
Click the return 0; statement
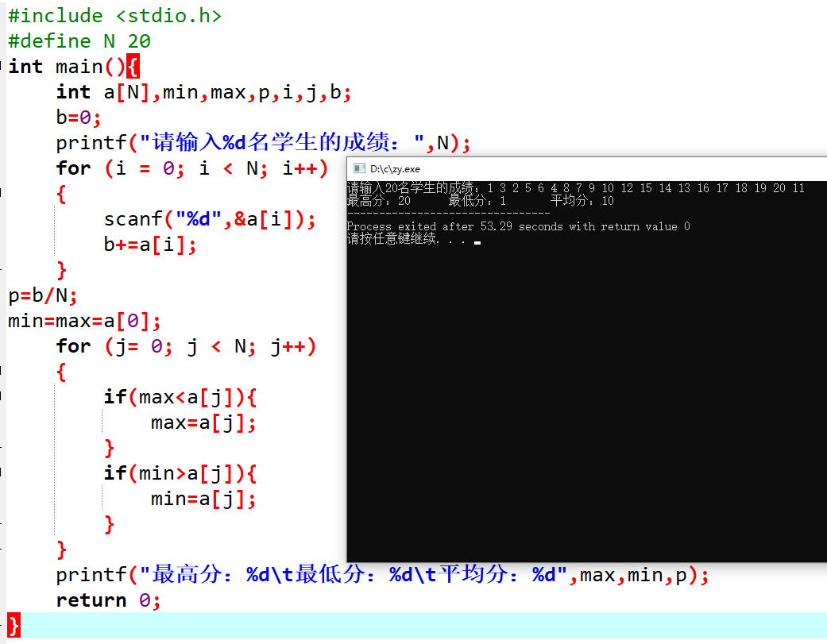click(108, 600)
